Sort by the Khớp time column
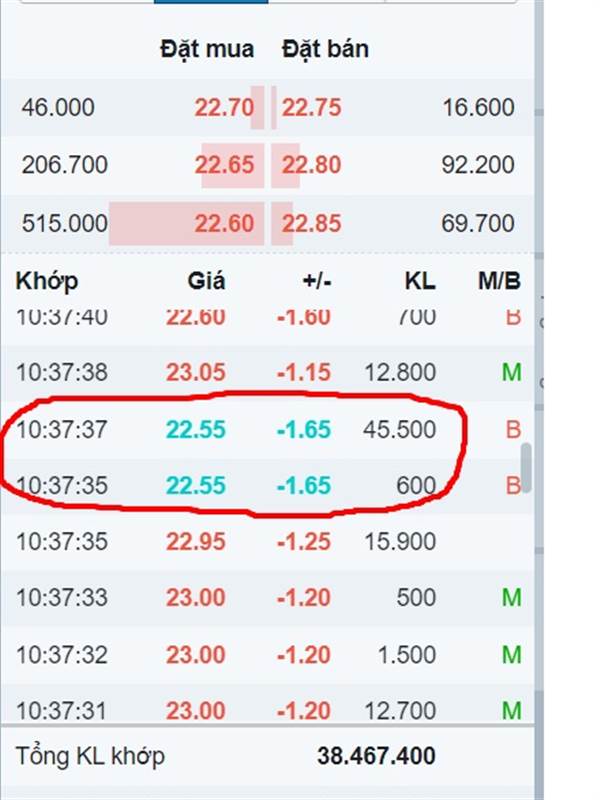 (x=47, y=281)
